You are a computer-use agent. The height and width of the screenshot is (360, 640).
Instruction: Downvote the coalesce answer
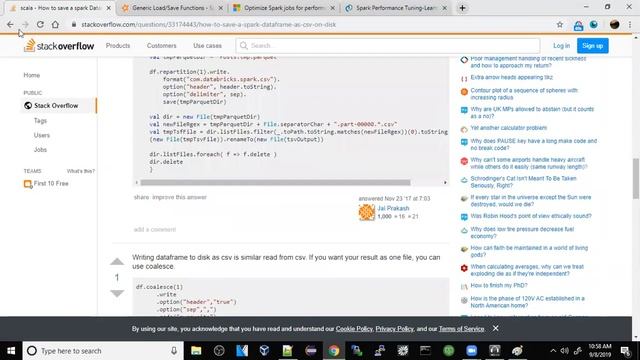pos(117,293)
